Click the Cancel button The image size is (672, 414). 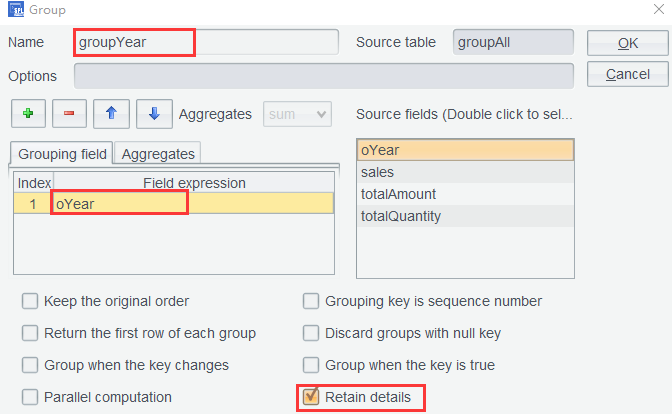tap(628, 74)
